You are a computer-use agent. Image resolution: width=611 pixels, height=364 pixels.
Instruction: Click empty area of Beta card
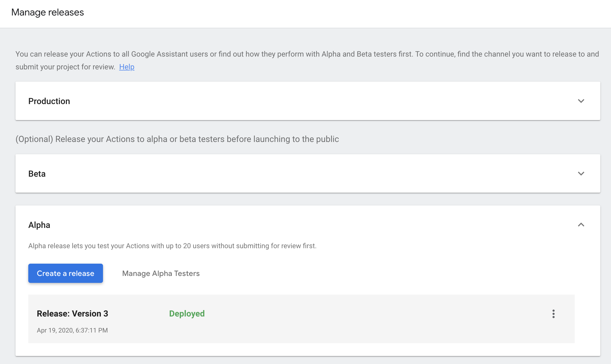pos(320,173)
